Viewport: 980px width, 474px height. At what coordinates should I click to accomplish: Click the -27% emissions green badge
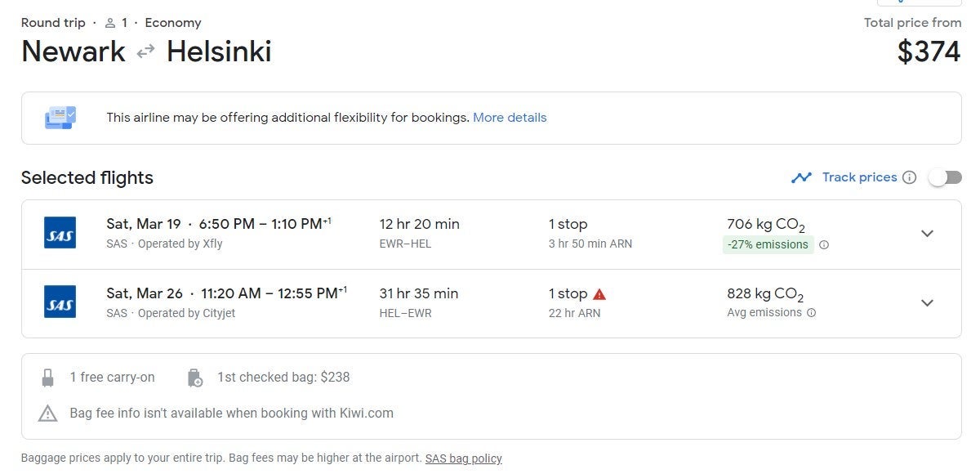click(x=768, y=244)
